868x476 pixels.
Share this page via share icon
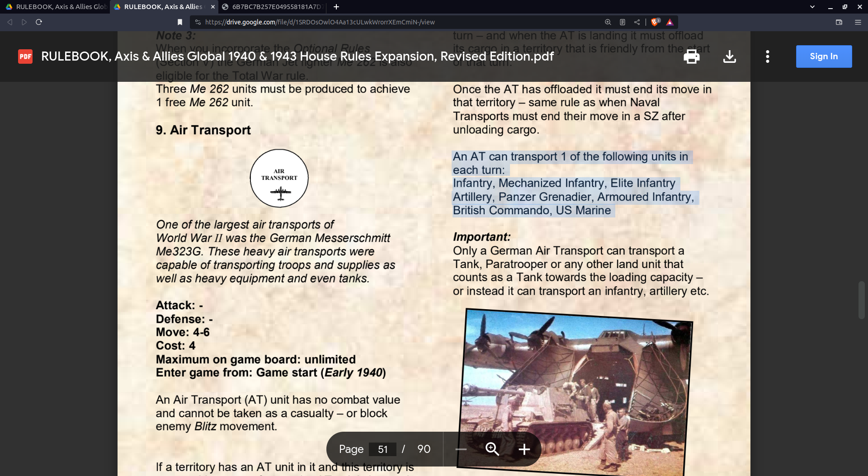point(637,22)
